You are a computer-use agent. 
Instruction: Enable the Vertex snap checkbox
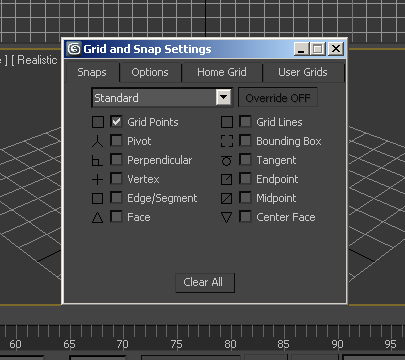[x=116, y=178]
